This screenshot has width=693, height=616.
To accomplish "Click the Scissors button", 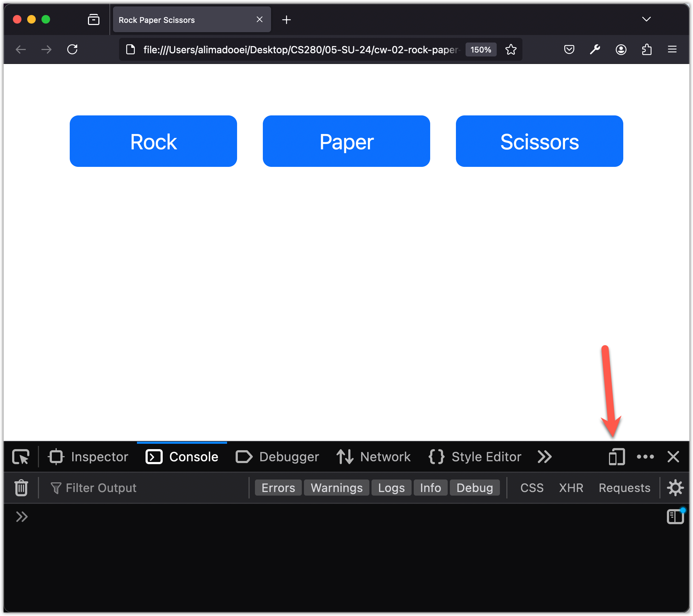I will (540, 141).
